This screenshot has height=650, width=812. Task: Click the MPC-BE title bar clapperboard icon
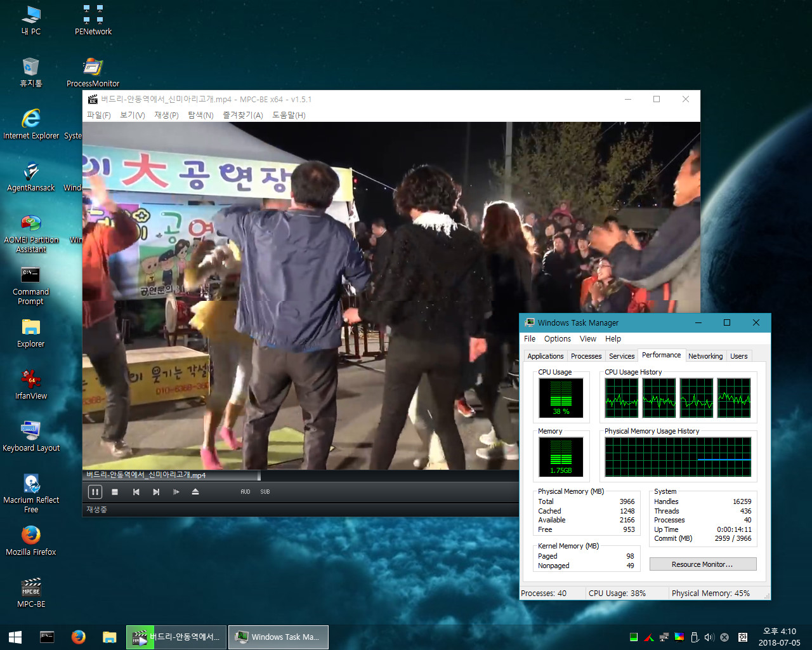[93, 99]
